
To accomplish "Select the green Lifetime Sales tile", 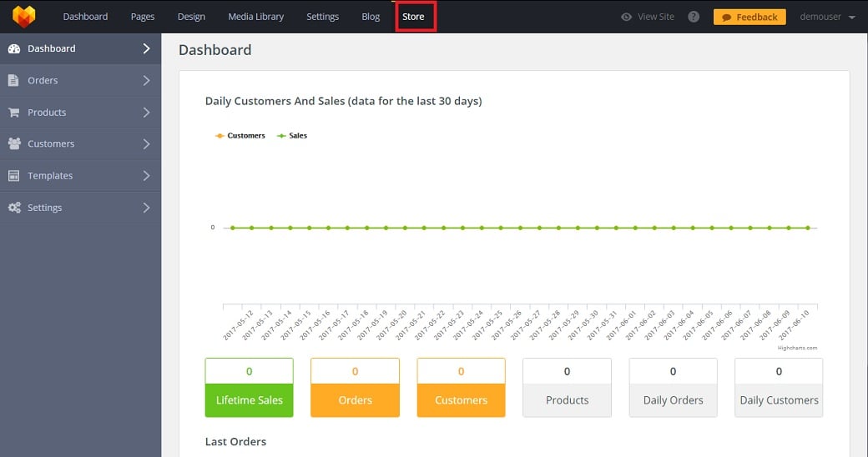I will tap(249, 388).
